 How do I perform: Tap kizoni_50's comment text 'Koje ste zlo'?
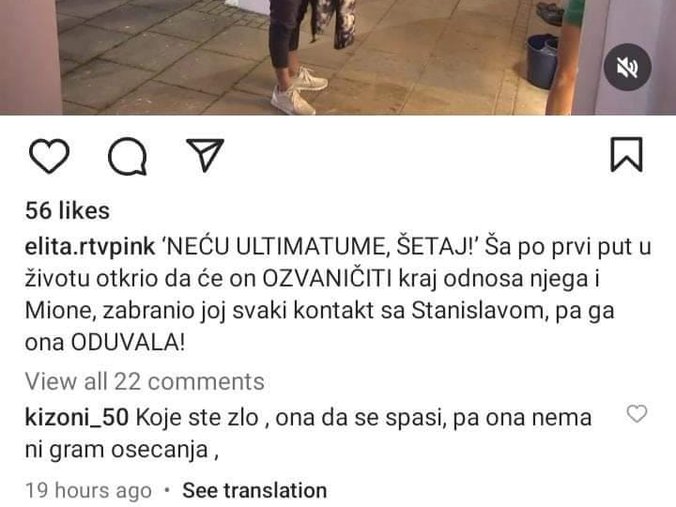point(197,418)
